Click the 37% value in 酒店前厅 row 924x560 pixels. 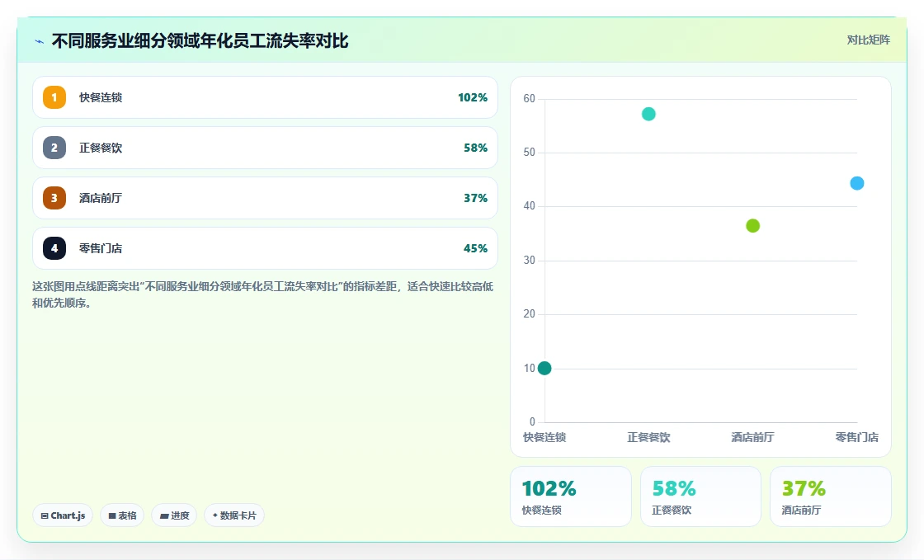coord(475,199)
